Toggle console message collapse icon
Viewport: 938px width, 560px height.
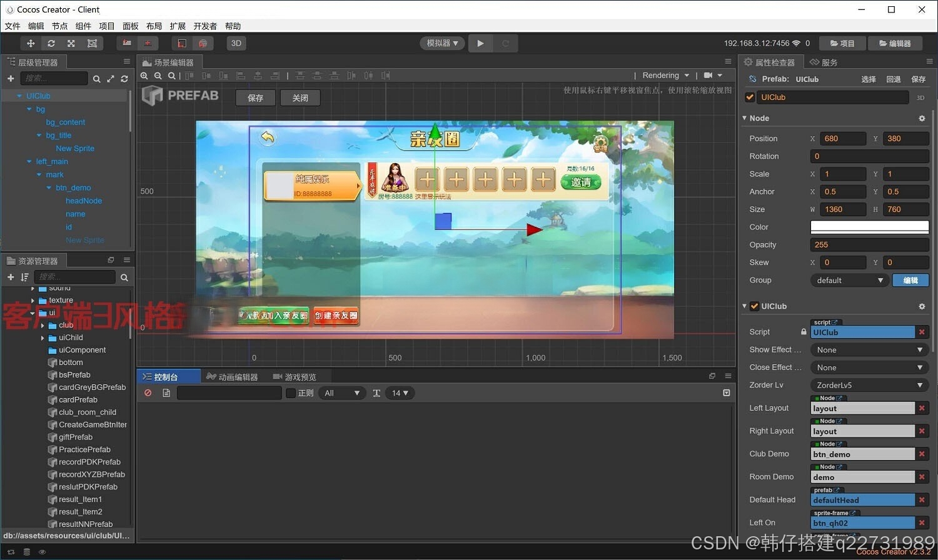727,393
